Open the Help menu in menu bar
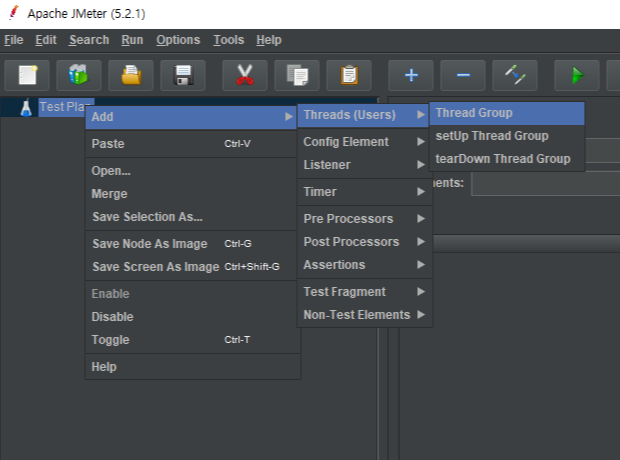 point(269,40)
